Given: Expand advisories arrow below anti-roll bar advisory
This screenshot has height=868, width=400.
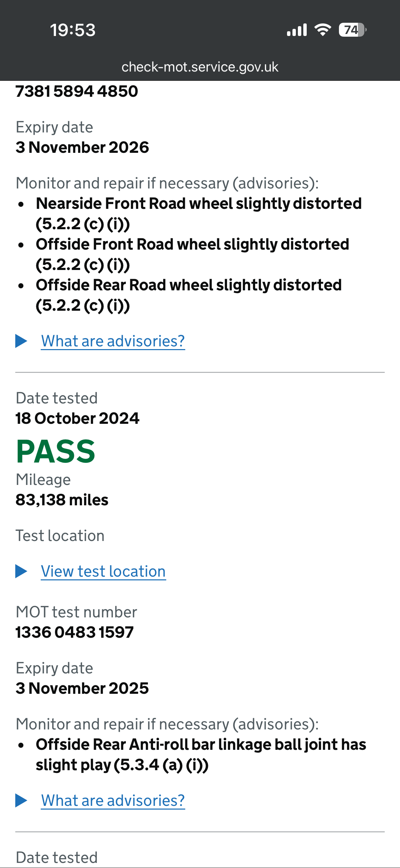Looking at the screenshot, I should click(x=21, y=800).
